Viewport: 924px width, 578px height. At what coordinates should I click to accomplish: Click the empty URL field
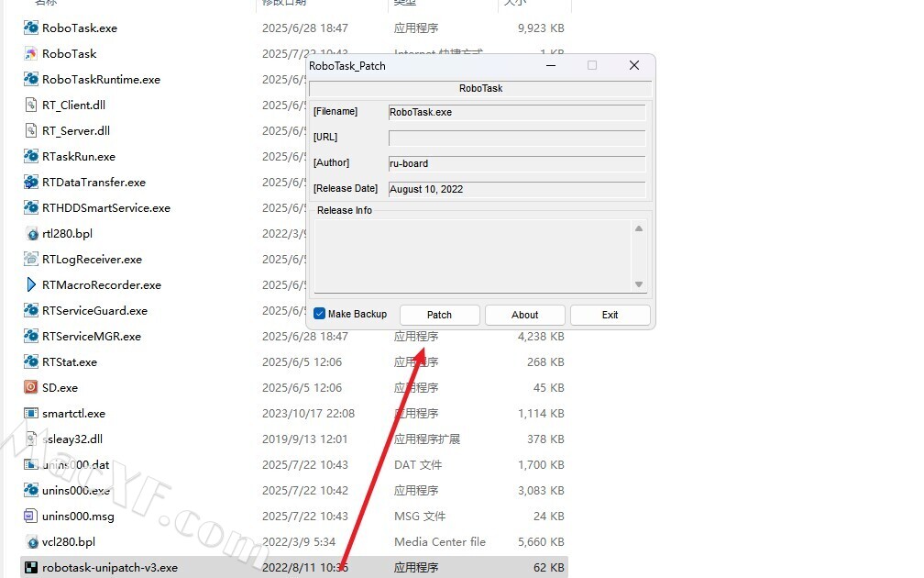click(517, 138)
